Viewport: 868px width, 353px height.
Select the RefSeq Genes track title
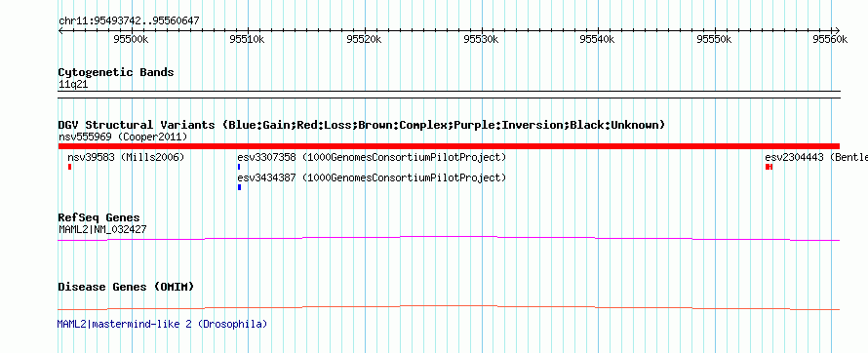(x=99, y=218)
